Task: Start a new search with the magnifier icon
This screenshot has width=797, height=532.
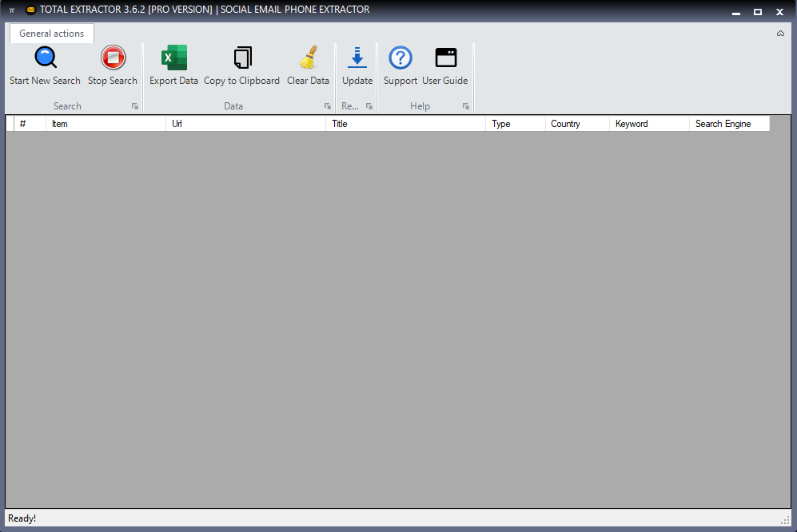Action: pyautogui.click(x=46, y=66)
